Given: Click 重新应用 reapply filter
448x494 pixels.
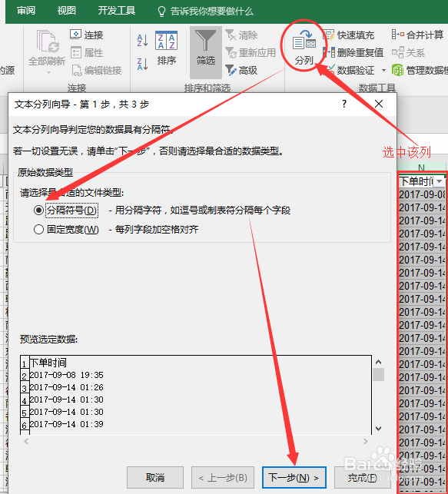Looking at the screenshot, I should click(251, 52).
